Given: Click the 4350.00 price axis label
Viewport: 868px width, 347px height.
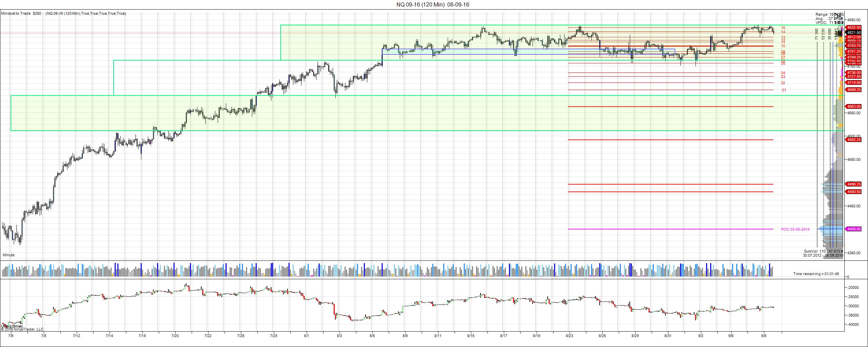Looking at the screenshot, I should pyautogui.click(x=854, y=253).
